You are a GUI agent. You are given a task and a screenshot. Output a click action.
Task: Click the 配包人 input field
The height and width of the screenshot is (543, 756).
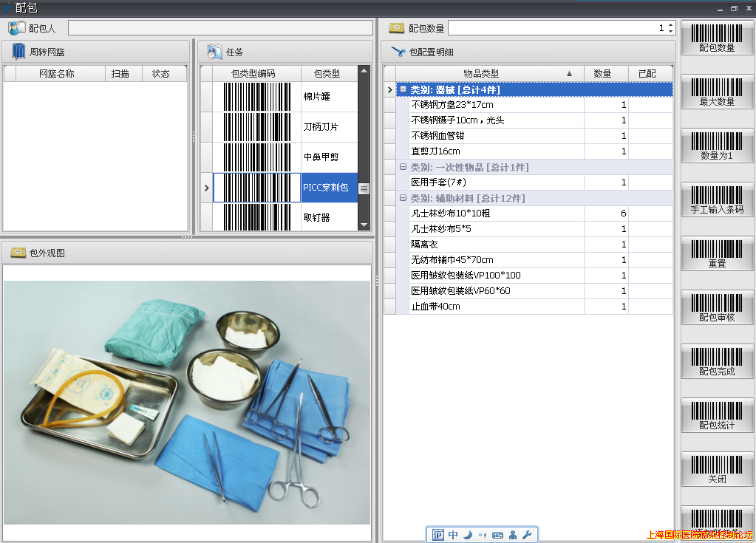[x=220, y=28]
